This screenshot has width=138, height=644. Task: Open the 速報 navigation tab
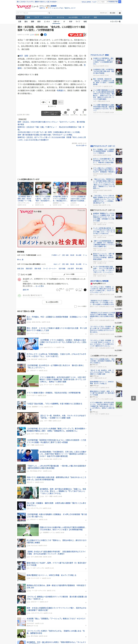(28, 17)
